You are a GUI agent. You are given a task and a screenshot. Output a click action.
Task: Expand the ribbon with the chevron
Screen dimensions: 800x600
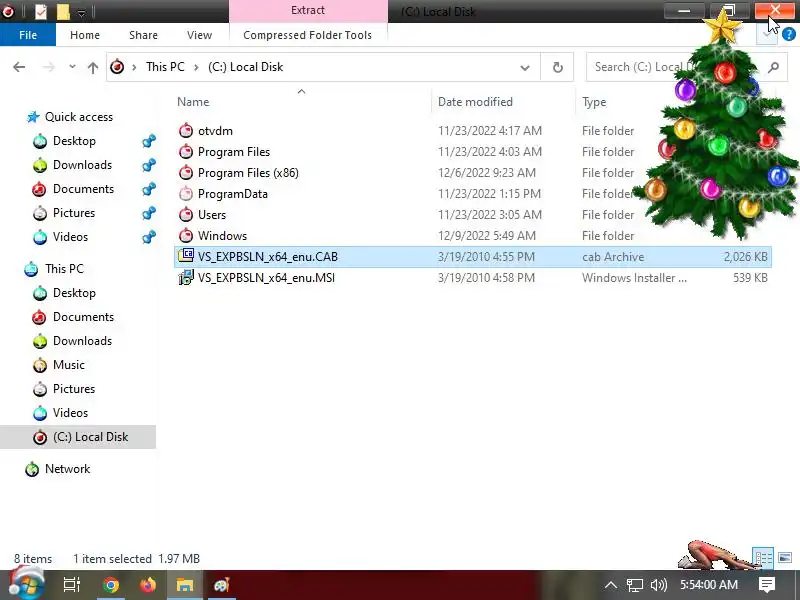(x=766, y=34)
